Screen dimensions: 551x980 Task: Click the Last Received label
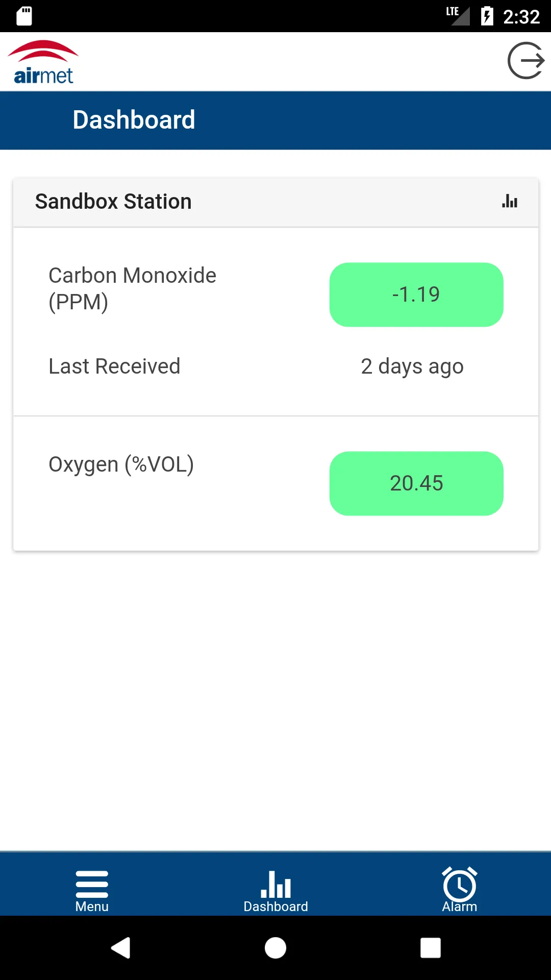(x=114, y=366)
